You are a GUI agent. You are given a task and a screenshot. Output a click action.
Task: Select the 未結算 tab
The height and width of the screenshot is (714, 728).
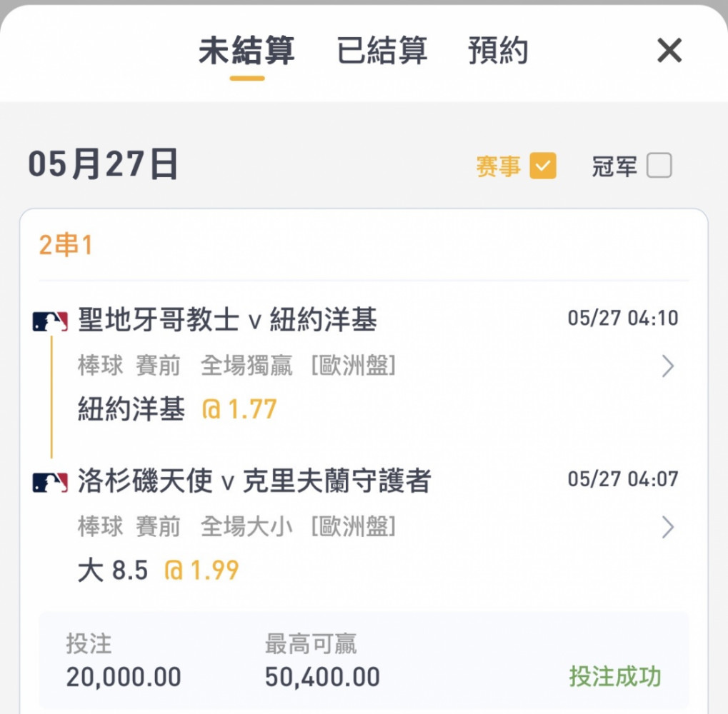pyautogui.click(x=246, y=50)
